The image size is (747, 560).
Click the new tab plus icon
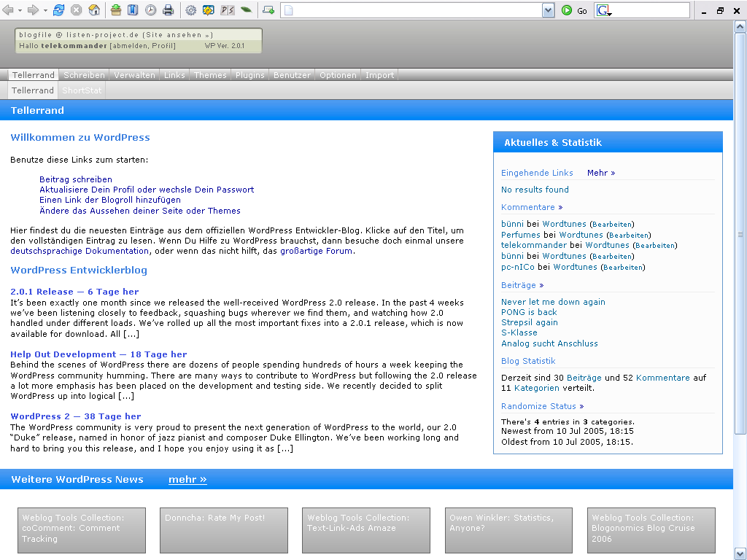click(268, 10)
